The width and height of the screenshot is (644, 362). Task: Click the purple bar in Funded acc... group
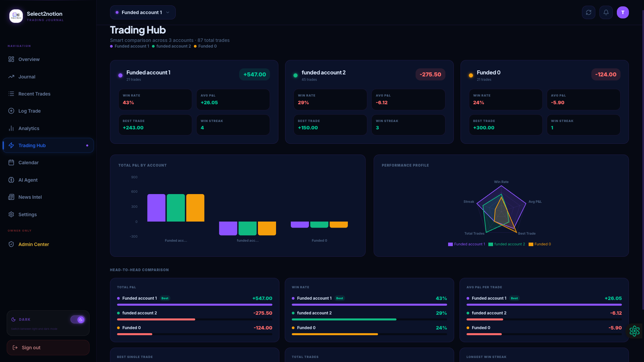click(x=156, y=208)
